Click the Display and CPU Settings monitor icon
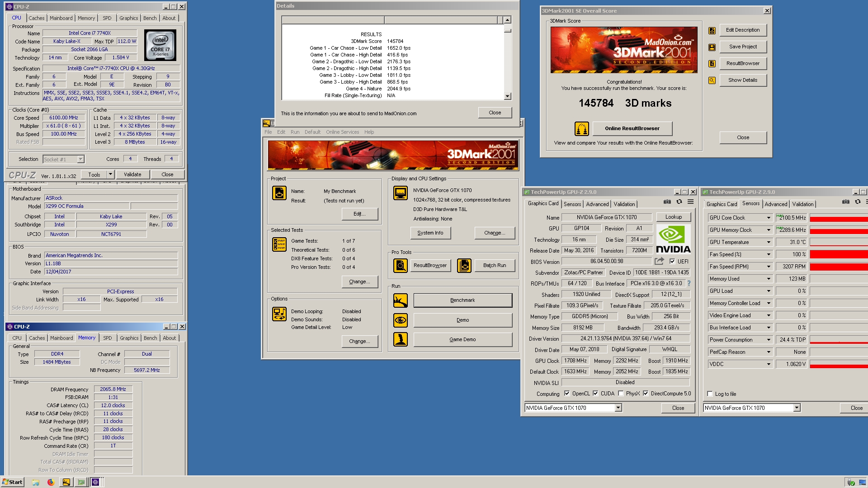This screenshot has height=488, width=868. click(401, 193)
